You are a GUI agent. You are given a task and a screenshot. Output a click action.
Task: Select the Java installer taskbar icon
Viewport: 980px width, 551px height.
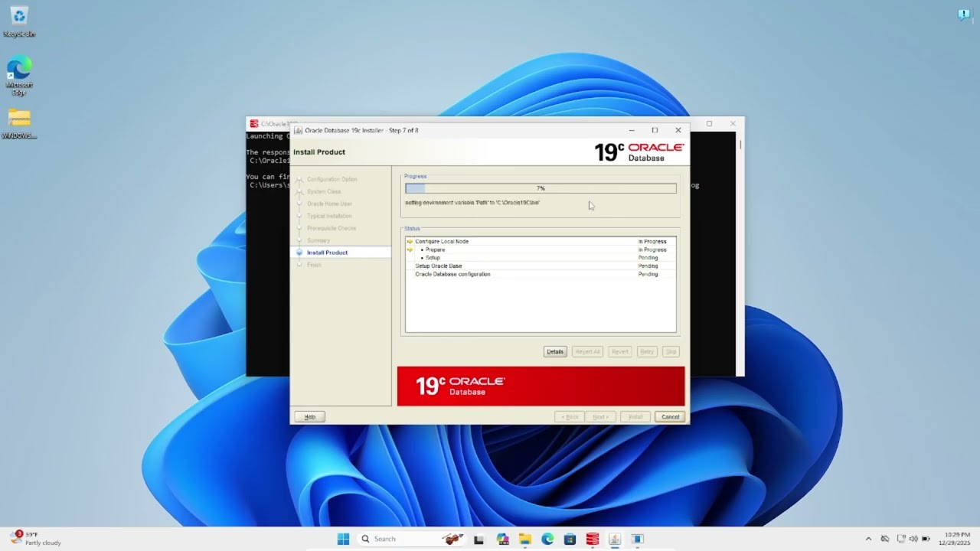615,539
